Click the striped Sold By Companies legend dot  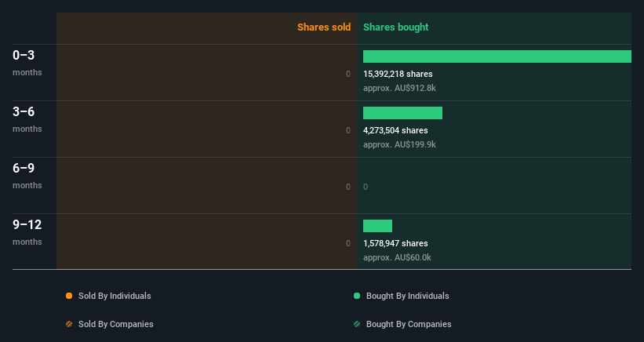coord(69,324)
